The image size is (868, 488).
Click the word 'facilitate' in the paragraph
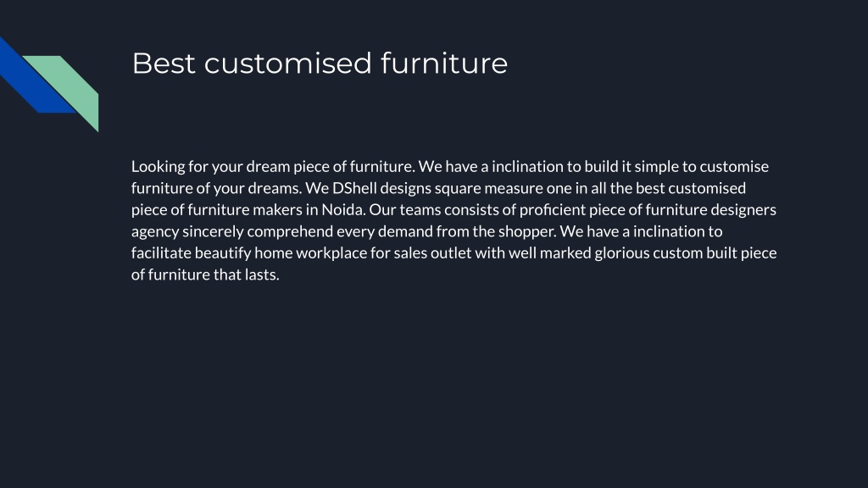(x=161, y=252)
